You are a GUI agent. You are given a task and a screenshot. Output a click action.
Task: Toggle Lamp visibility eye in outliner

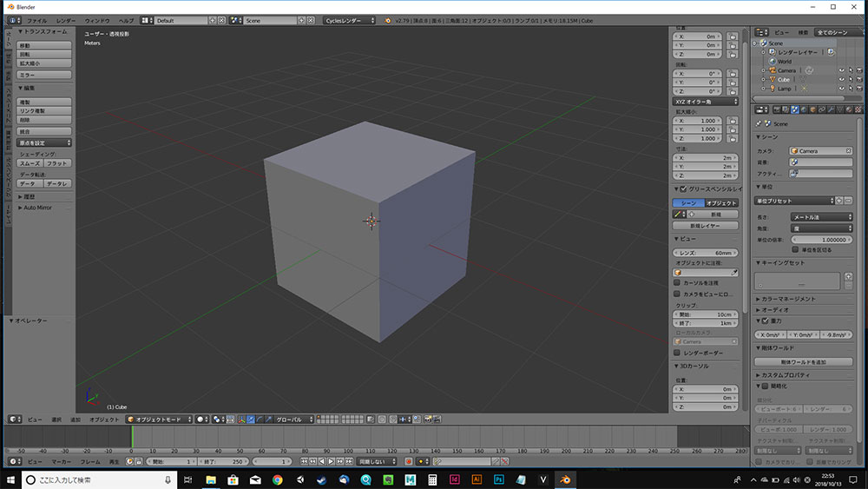tap(841, 88)
